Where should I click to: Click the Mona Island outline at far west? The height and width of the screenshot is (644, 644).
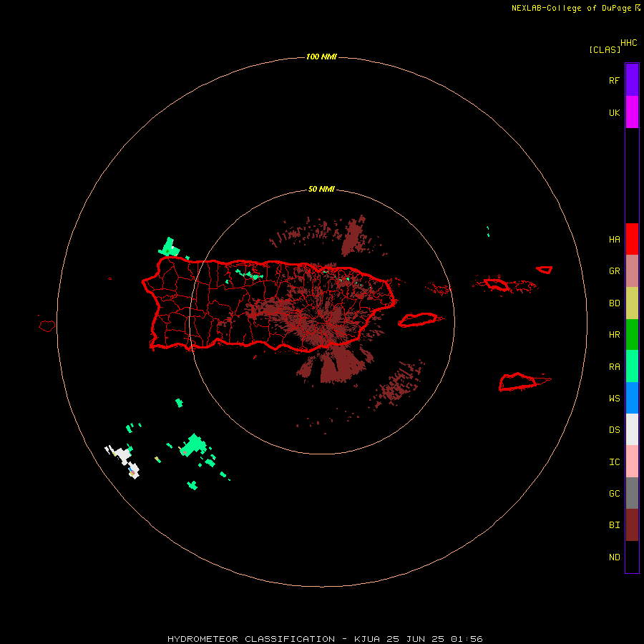click(x=47, y=326)
